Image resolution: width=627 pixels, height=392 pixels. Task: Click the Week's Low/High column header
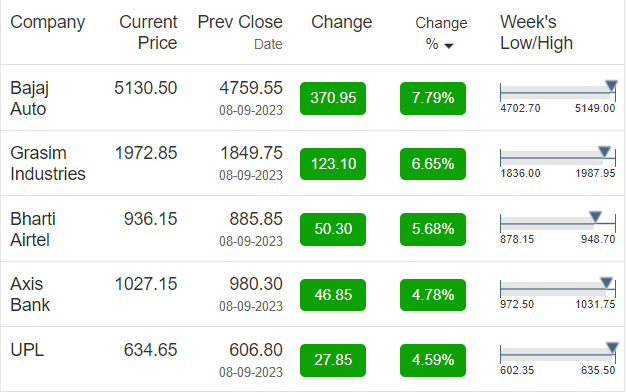coord(536,32)
